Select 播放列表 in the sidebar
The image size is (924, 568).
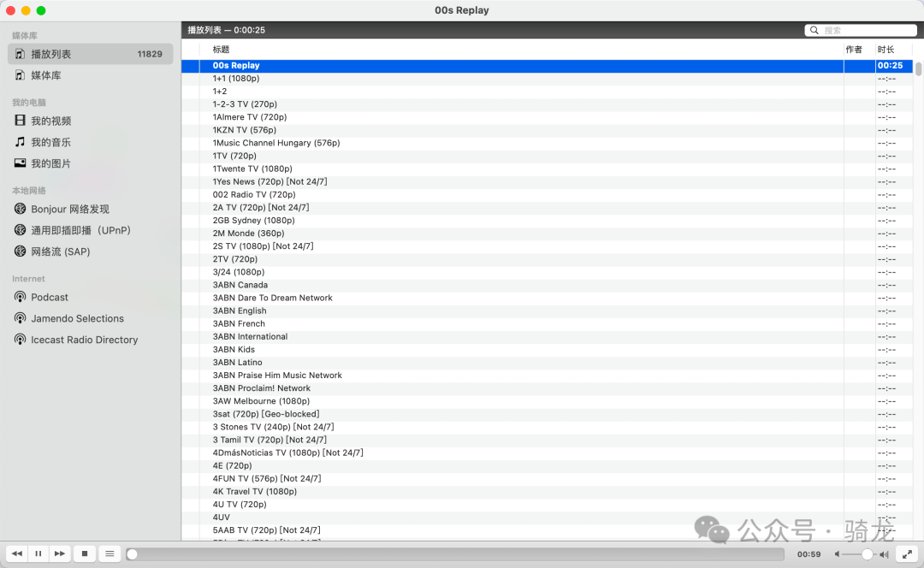[x=90, y=54]
